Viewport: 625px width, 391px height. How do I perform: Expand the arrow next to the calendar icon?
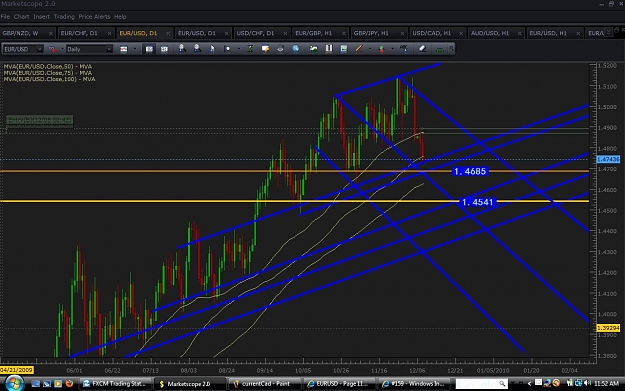(x=135, y=49)
